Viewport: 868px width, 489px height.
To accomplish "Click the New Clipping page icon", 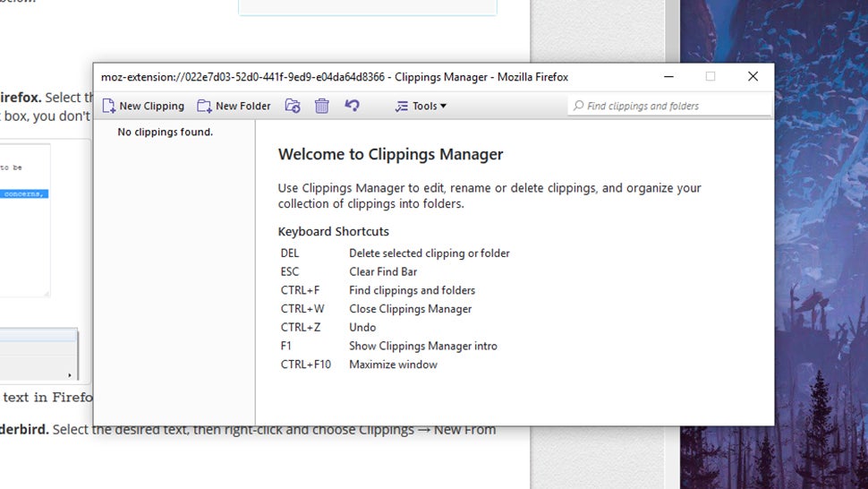I will pyautogui.click(x=109, y=106).
